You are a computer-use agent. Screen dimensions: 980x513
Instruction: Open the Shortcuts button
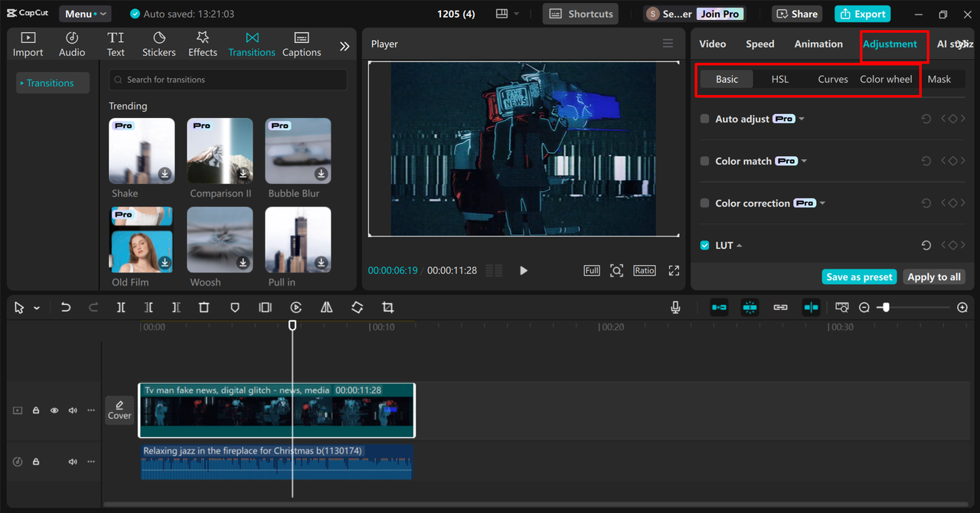pyautogui.click(x=581, y=14)
